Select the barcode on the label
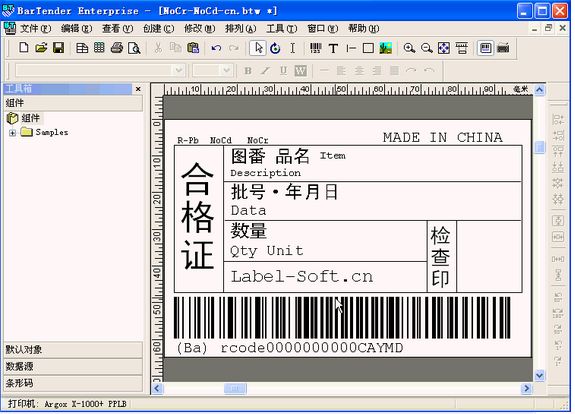 342,318
